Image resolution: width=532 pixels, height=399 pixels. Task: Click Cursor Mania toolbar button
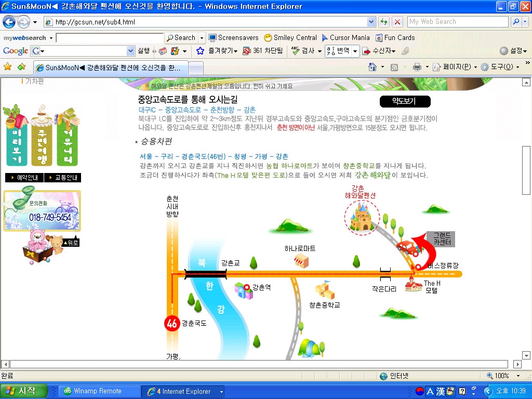(345, 38)
